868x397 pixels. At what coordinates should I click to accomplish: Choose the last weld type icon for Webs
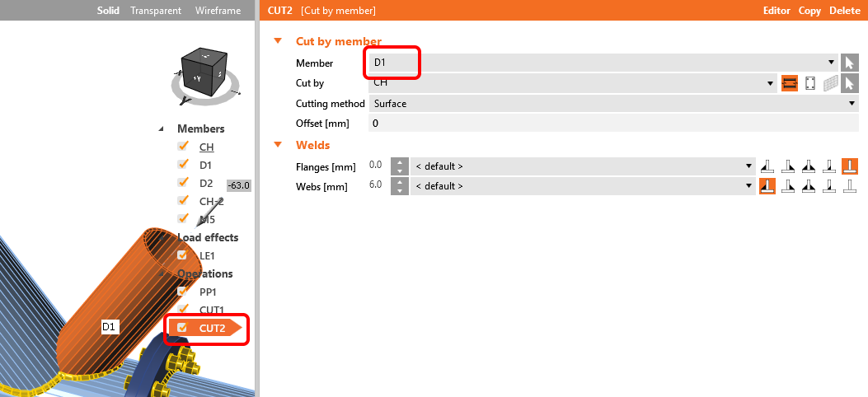tap(850, 186)
